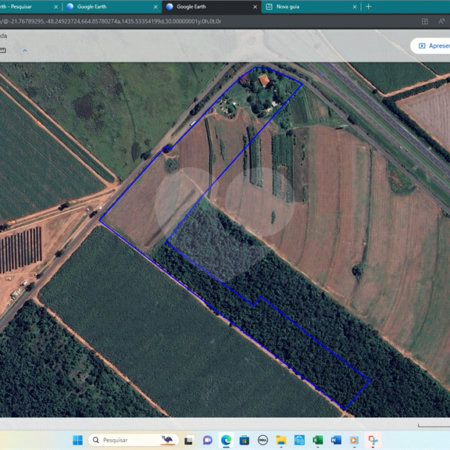Screen dimensions: 450x450
Task: Open the media player taskbar icon
Action: coord(354,440)
